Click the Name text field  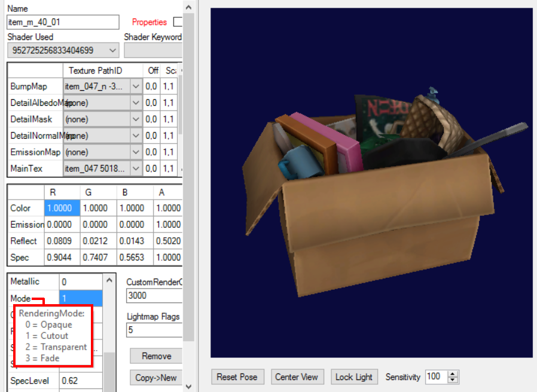click(63, 22)
